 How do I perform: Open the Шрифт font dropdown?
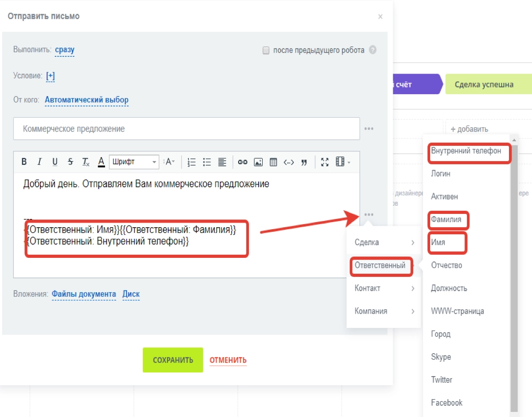point(134,162)
